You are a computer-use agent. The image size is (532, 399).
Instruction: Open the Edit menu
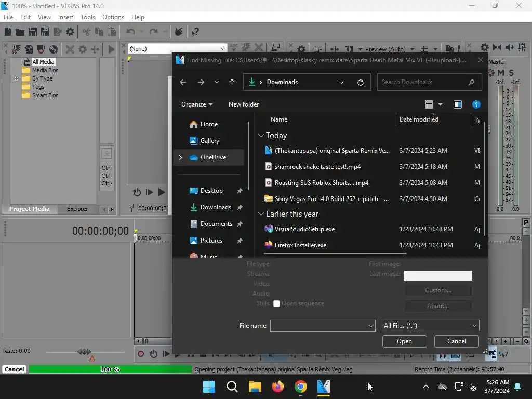coord(25,17)
